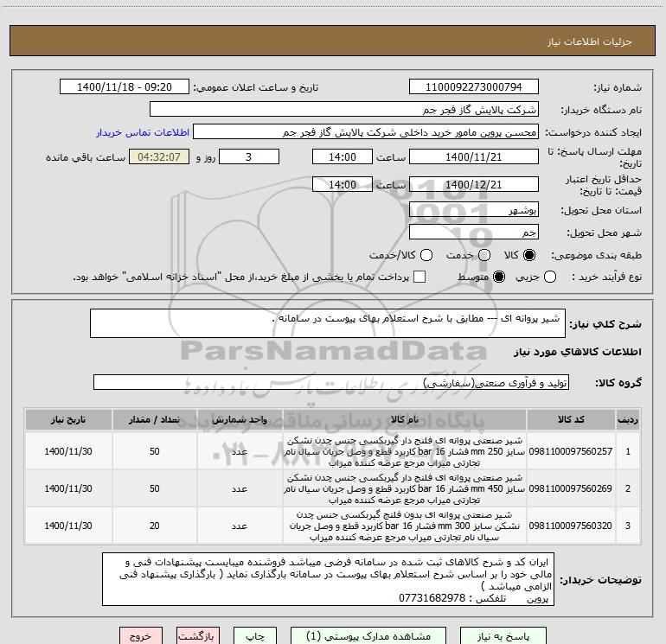Screen dimensions: 666x644
Task: Select the کالا/خدمت radio button
Action: [426, 255]
